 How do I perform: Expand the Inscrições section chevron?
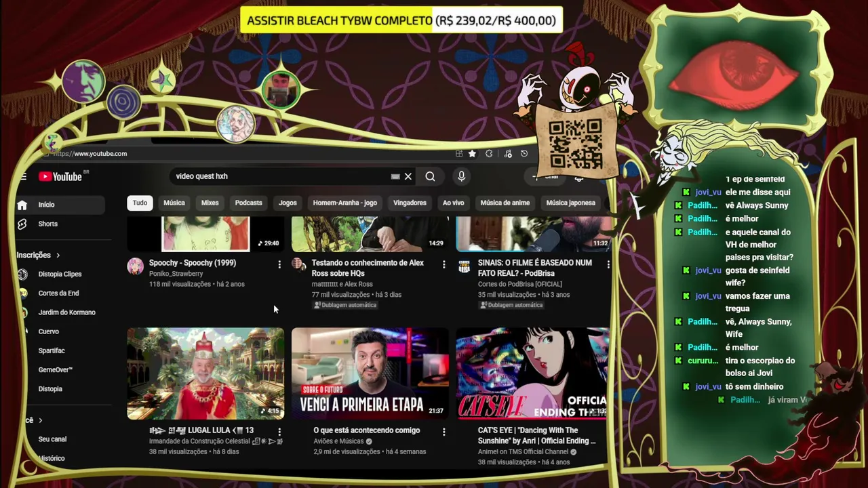[x=58, y=256]
